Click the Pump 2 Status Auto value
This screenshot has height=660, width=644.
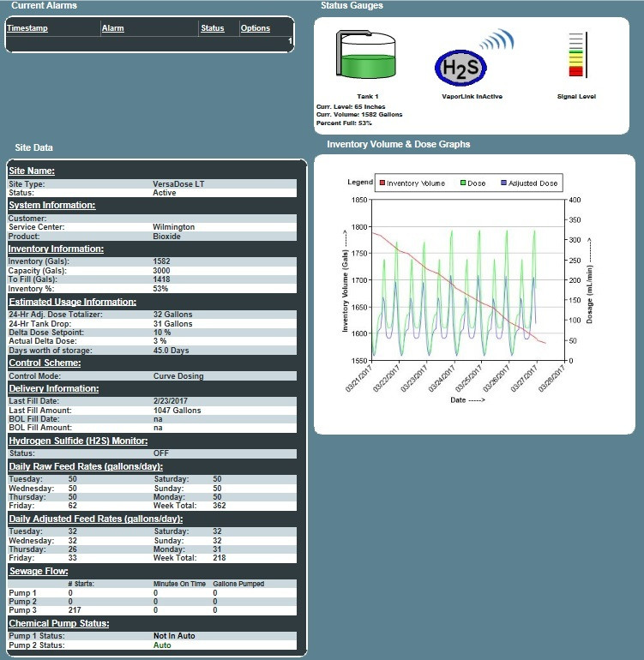(x=161, y=645)
